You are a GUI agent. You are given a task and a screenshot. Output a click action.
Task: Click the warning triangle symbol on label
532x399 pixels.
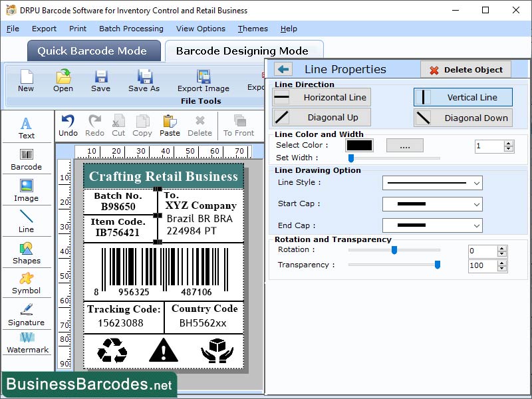tap(164, 350)
